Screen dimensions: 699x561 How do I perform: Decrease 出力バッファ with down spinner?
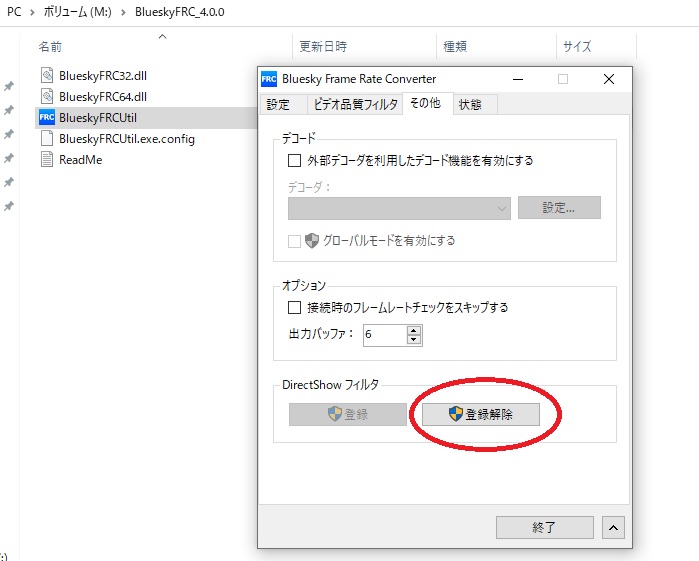[414, 340]
